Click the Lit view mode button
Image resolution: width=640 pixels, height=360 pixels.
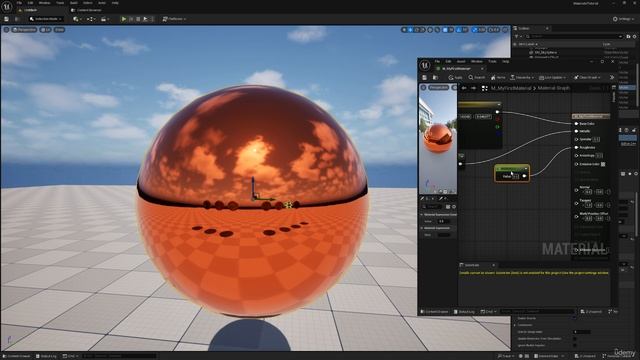click(x=46, y=30)
